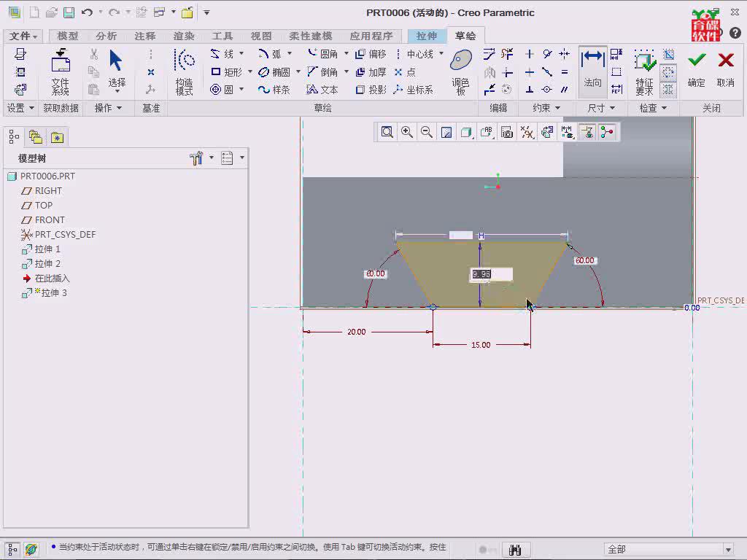
Task: Select the Ellipse sketch tool
Action: click(x=274, y=72)
